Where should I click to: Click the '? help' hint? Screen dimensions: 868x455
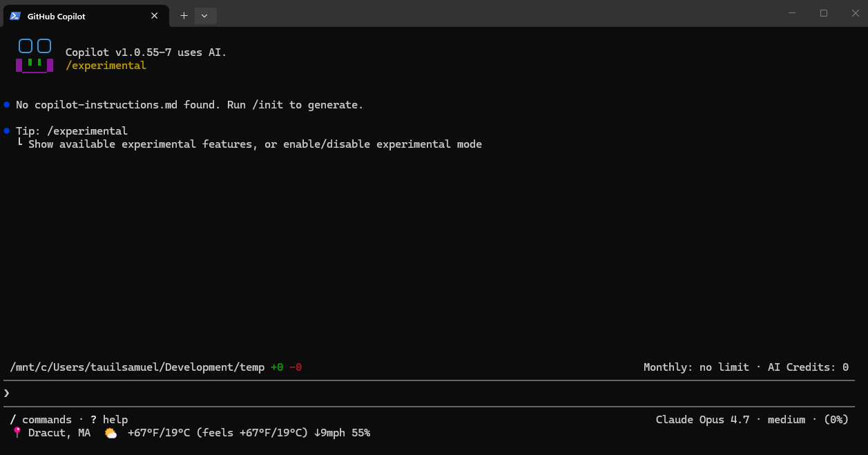click(109, 420)
